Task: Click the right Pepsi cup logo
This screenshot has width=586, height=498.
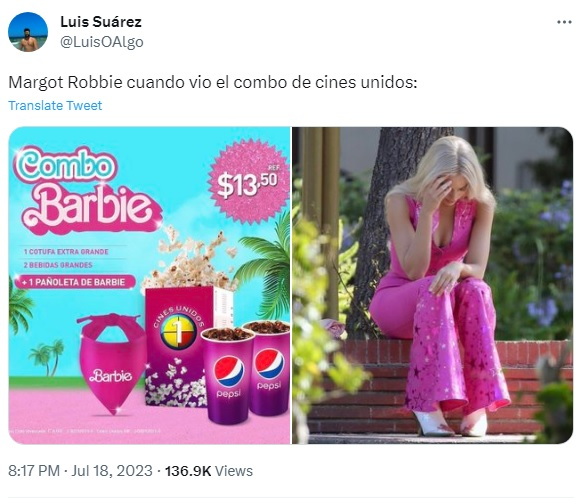Action: 269,364
